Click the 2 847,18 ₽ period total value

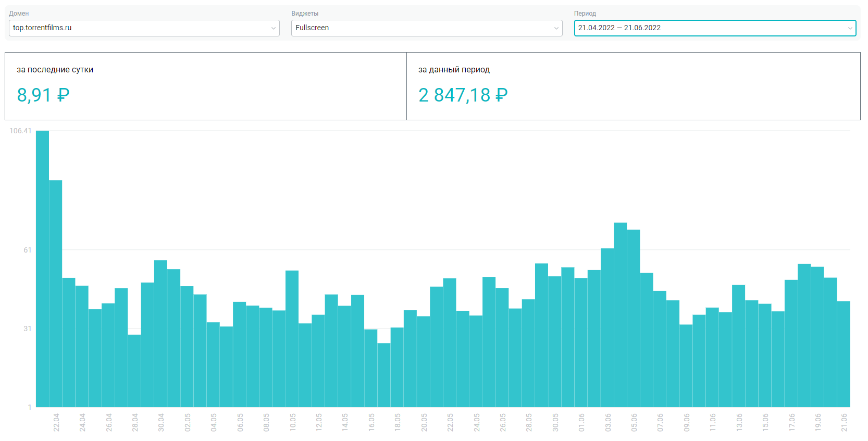(463, 95)
